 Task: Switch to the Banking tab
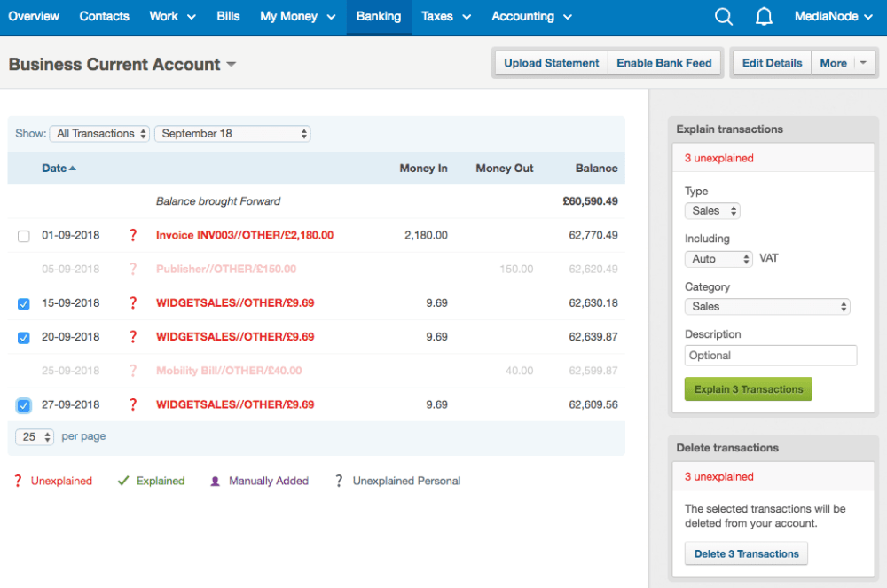click(379, 16)
